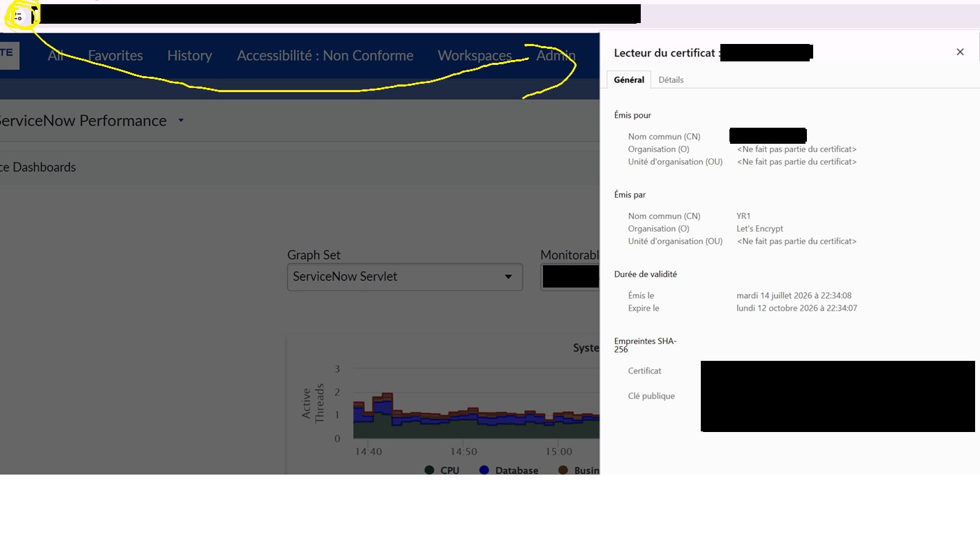The height and width of the screenshot is (536, 980).
Task: Click the Lecteur du certificat title
Action: (667, 53)
